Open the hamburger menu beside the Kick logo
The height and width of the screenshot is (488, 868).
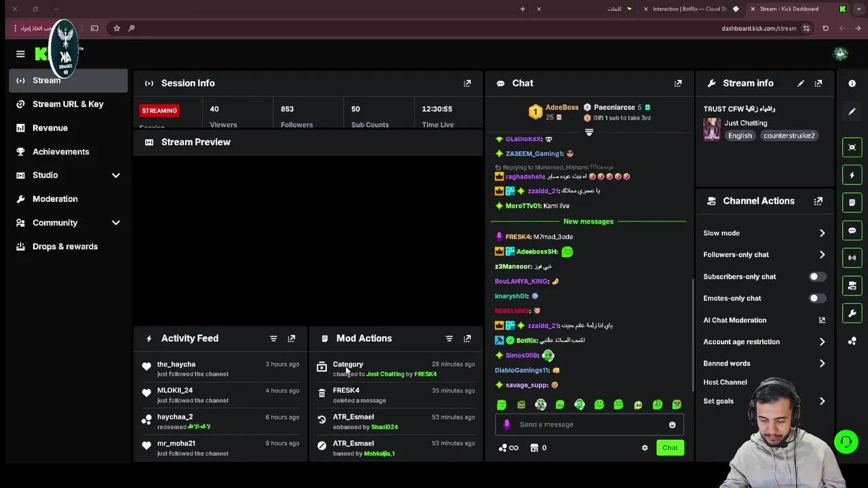click(20, 54)
